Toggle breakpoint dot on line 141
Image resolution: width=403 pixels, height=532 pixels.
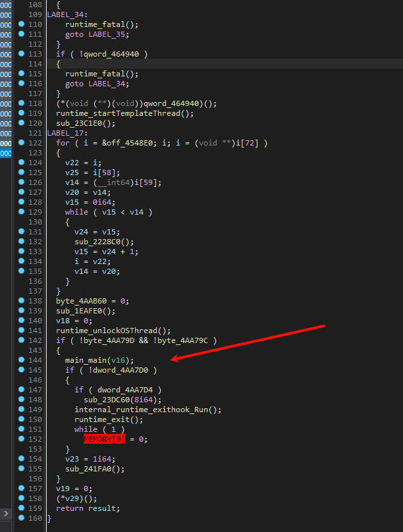21,330
